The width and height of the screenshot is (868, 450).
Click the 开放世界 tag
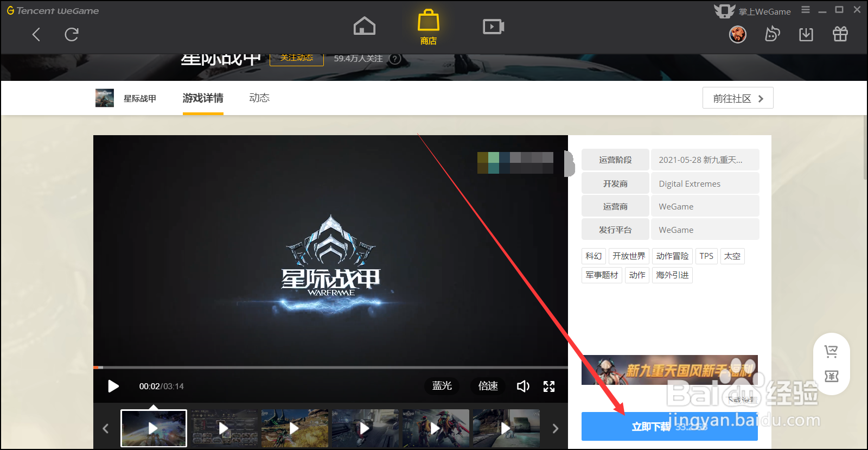coord(629,256)
